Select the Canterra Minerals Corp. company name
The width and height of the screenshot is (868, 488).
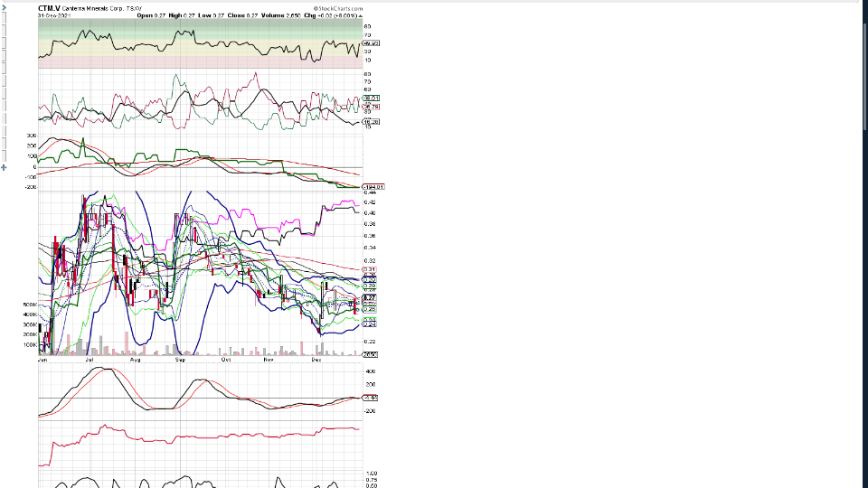(x=94, y=9)
